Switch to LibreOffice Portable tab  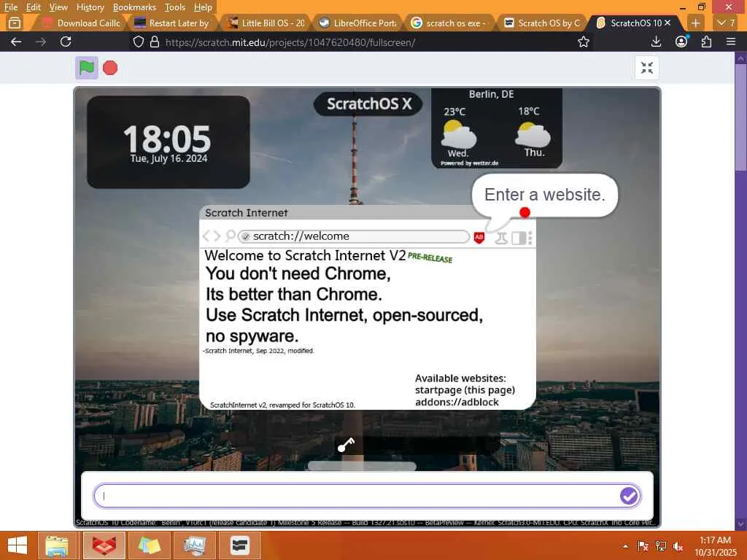(358, 23)
